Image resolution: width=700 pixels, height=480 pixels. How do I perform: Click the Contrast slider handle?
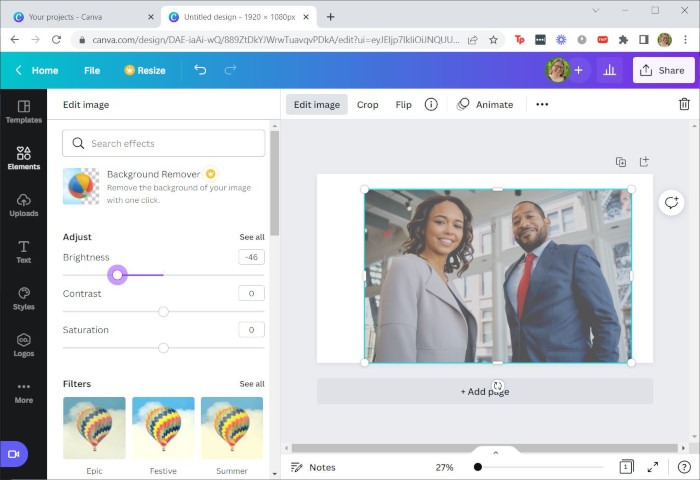tap(163, 311)
